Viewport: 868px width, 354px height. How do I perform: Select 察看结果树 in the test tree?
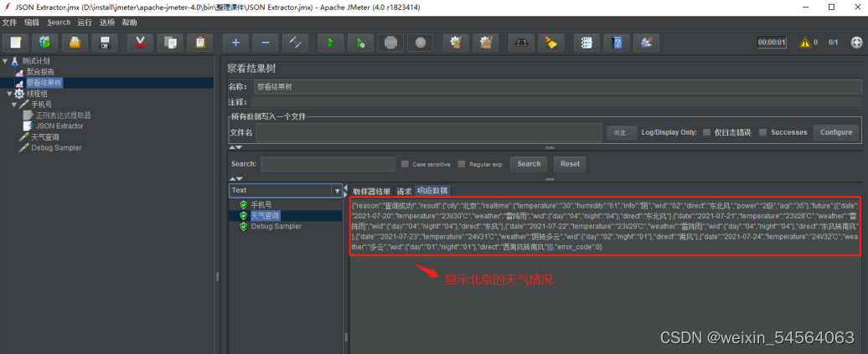(44, 83)
